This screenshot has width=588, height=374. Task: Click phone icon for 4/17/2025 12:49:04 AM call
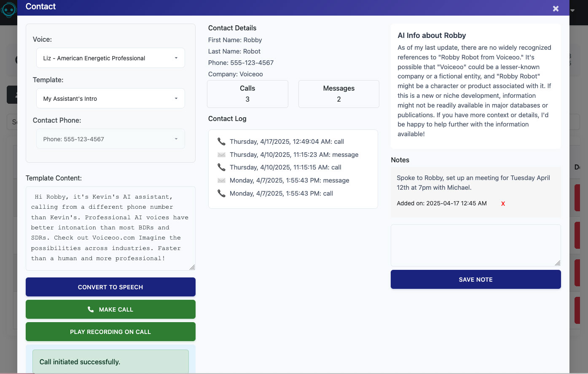click(x=221, y=142)
